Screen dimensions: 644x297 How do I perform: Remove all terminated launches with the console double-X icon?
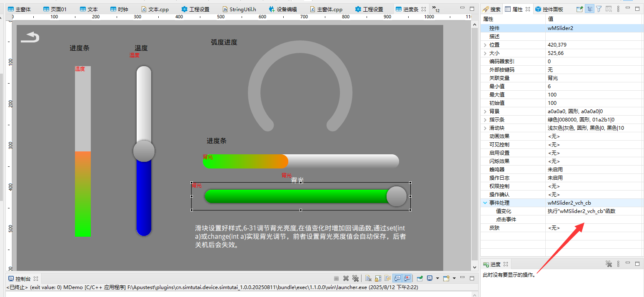(355, 278)
